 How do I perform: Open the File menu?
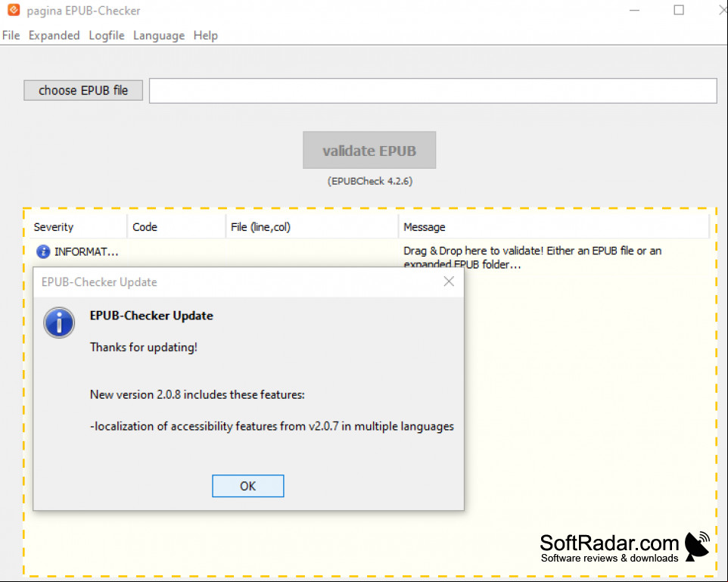click(x=11, y=36)
